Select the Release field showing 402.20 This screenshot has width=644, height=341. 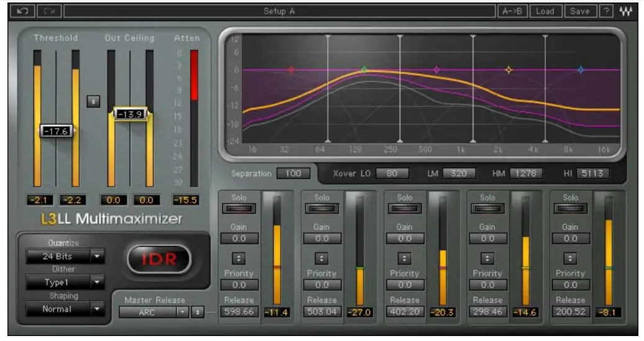[x=406, y=312]
